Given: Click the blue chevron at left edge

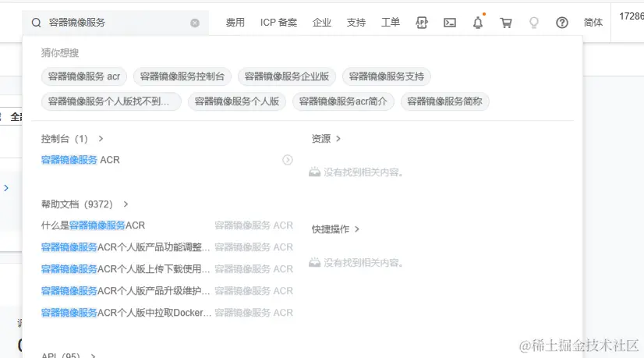Looking at the screenshot, I should 6,188.
